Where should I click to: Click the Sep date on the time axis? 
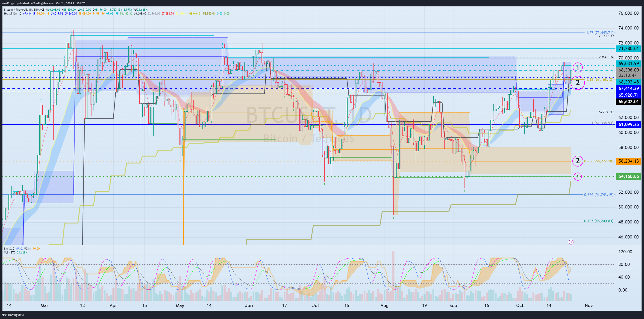pos(453,305)
